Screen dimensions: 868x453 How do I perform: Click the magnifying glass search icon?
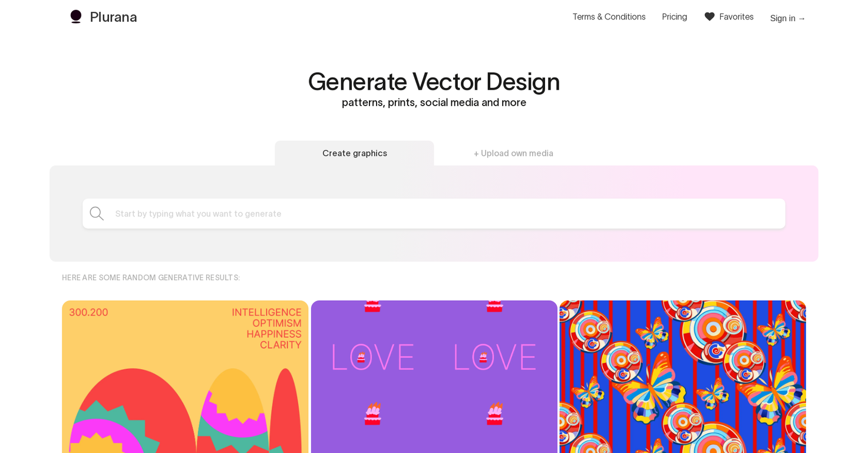97,214
